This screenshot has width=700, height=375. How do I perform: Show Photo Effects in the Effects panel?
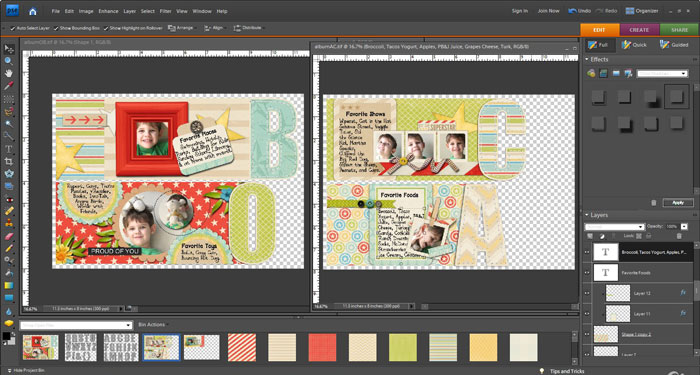[616, 73]
